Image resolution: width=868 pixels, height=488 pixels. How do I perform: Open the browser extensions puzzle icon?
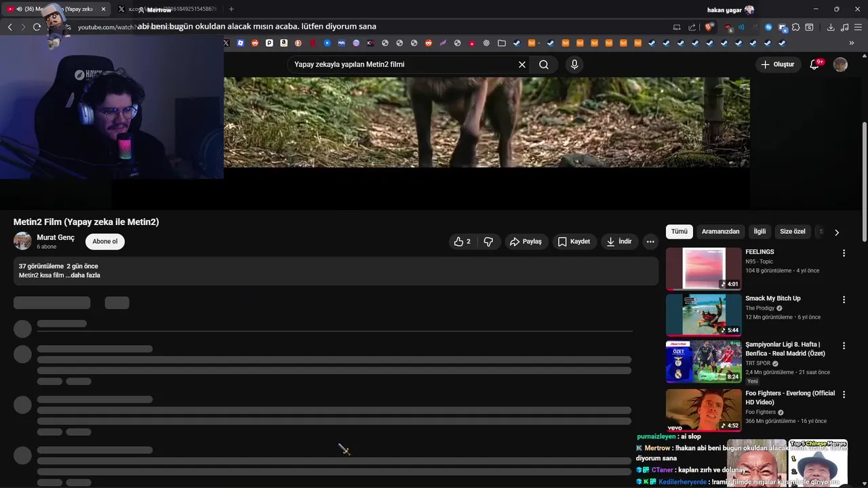(x=795, y=27)
